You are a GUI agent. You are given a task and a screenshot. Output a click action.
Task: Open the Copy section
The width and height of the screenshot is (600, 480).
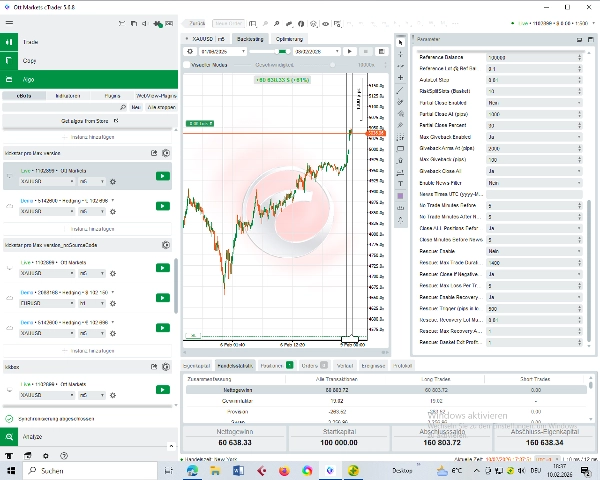[x=89, y=60]
